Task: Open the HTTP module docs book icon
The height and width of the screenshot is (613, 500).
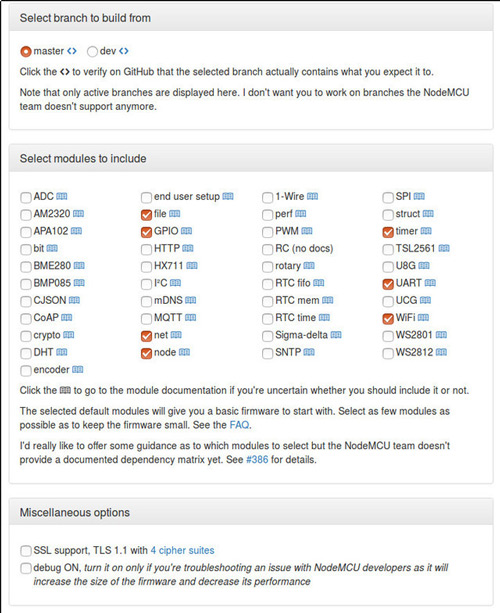Action: tap(188, 248)
